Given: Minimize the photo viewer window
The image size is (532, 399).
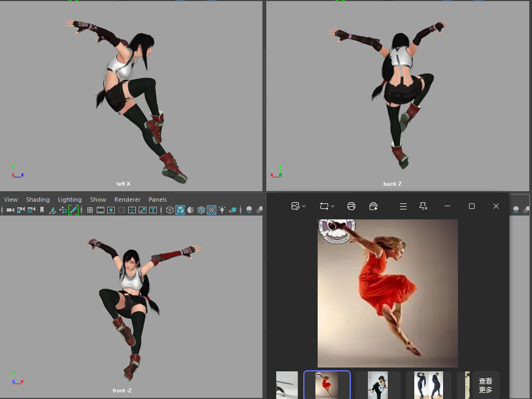Looking at the screenshot, I should [447, 206].
